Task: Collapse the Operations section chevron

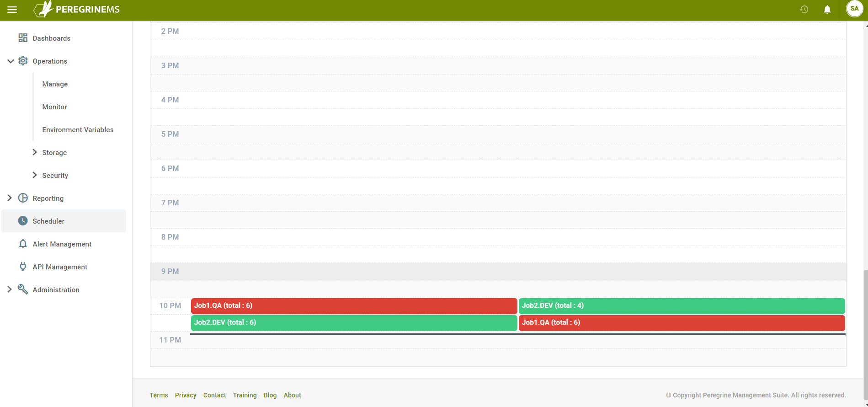Action: click(10, 61)
